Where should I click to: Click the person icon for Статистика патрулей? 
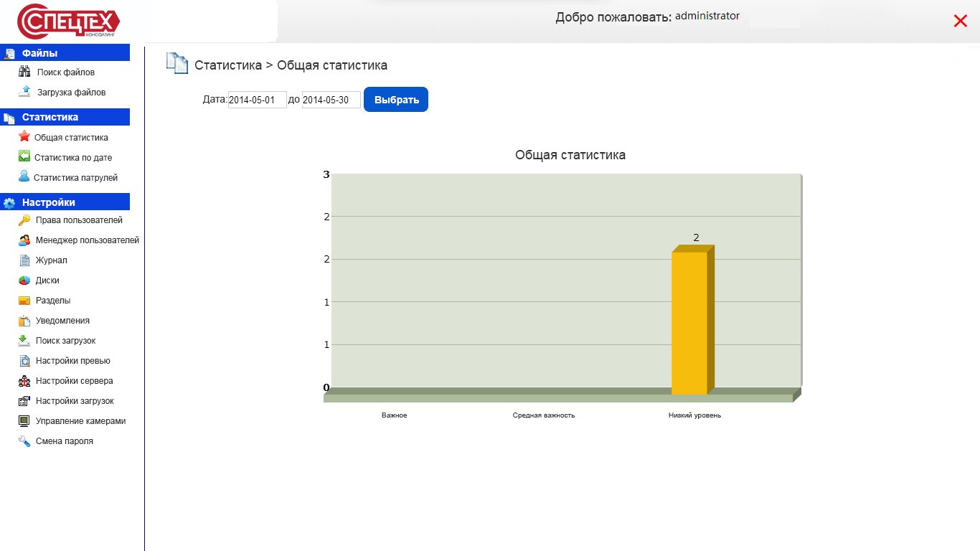pos(24,177)
